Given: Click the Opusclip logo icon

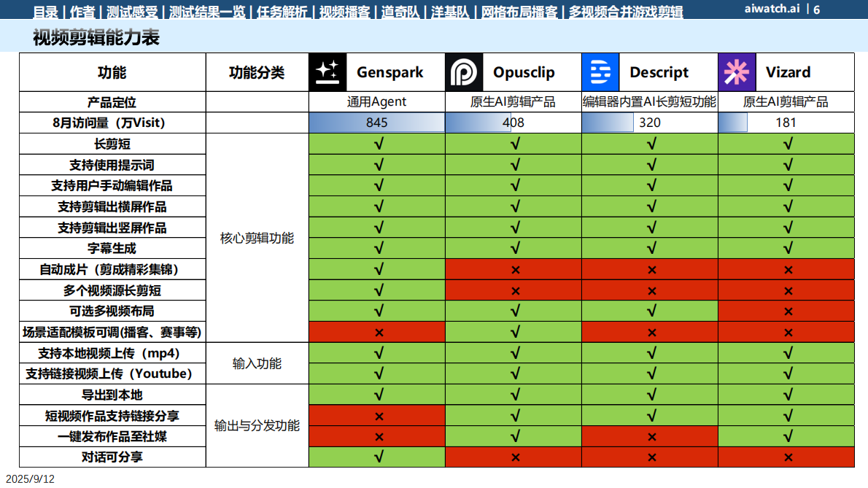Looking at the screenshot, I should pyautogui.click(x=464, y=72).
